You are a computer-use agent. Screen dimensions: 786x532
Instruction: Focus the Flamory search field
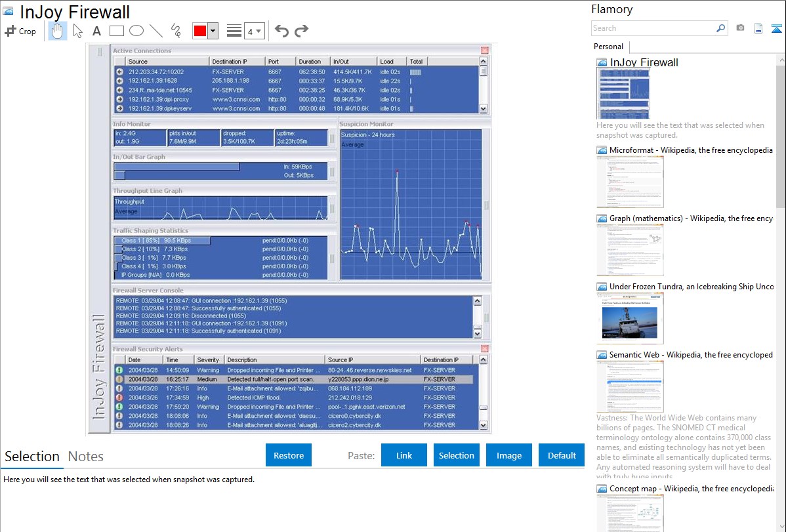click(653, 28)
